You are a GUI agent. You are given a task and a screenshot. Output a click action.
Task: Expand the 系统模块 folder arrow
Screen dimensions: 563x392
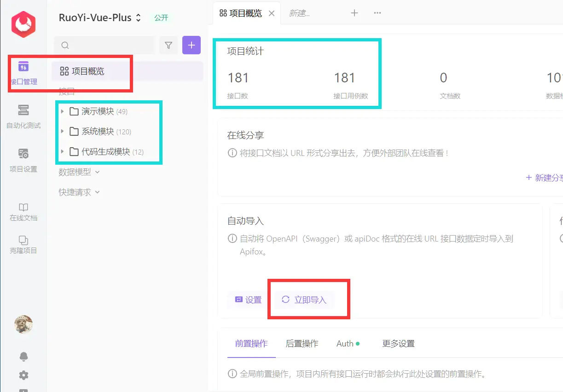(62, 132)
